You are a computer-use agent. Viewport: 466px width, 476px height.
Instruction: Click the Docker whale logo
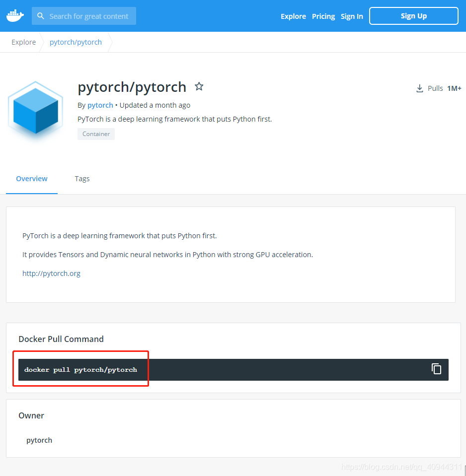[15, 15]
